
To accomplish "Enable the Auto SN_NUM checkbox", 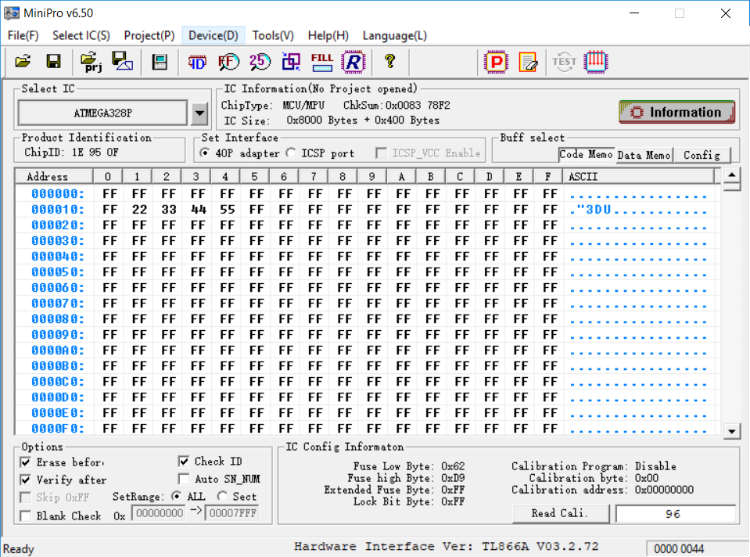I will tap(183, 479).
